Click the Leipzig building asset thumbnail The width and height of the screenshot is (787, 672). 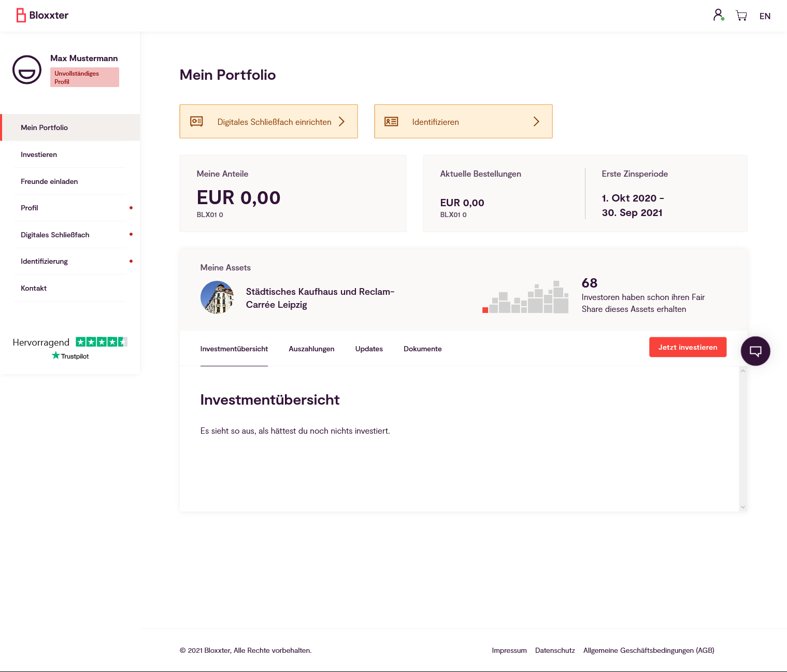coord(217,297)
